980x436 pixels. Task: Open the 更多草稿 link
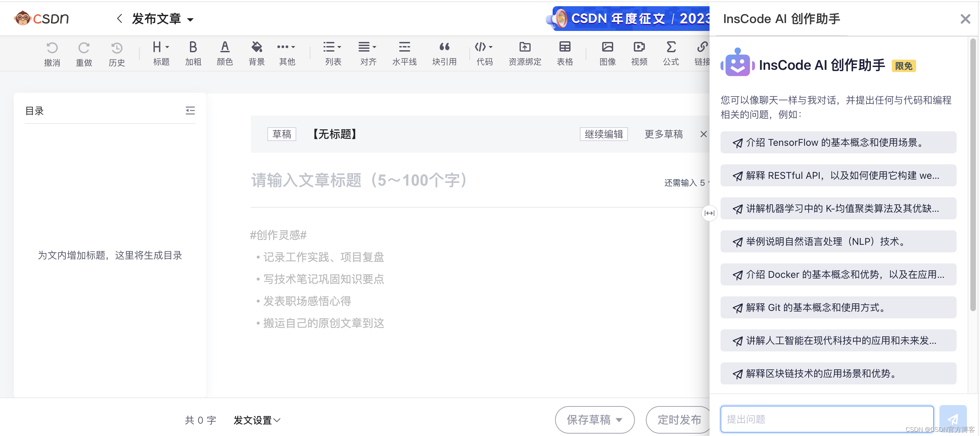click(x=663, y=134)
